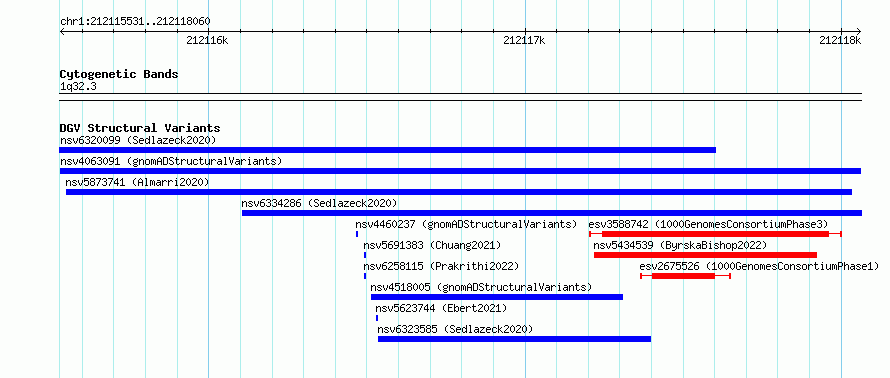Click the Cytogenetic Bands track title

tap(119, 74)
